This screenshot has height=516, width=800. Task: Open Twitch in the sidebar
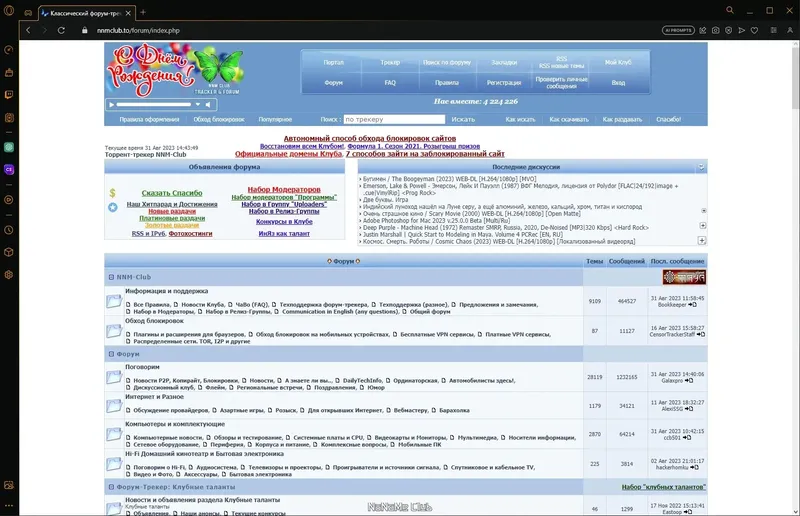[9, 94]
